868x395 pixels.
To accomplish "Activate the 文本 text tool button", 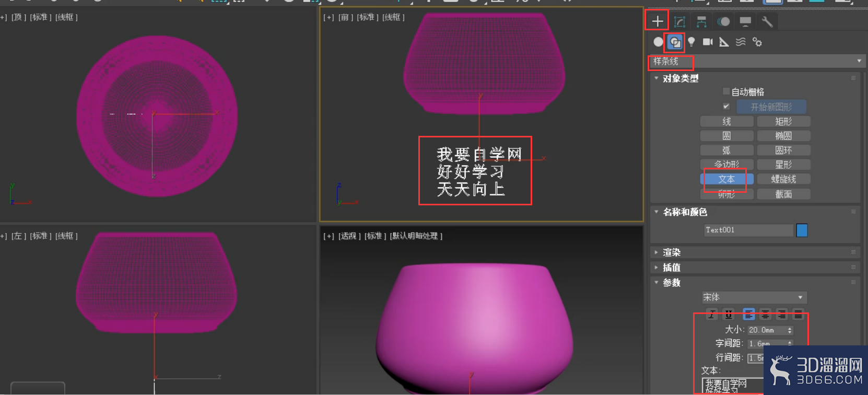I will coord(726,179).
